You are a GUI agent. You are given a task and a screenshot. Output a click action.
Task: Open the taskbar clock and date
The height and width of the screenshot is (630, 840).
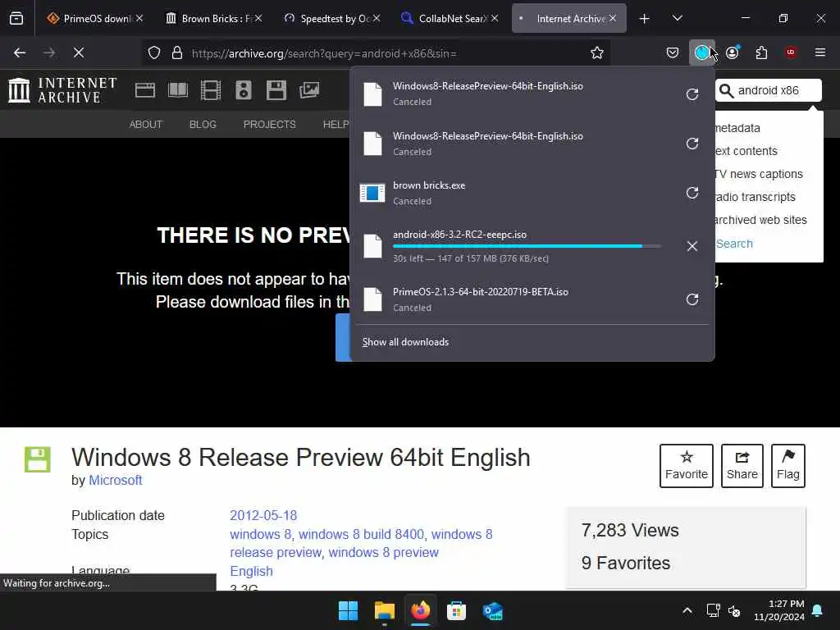coord(779,610)
